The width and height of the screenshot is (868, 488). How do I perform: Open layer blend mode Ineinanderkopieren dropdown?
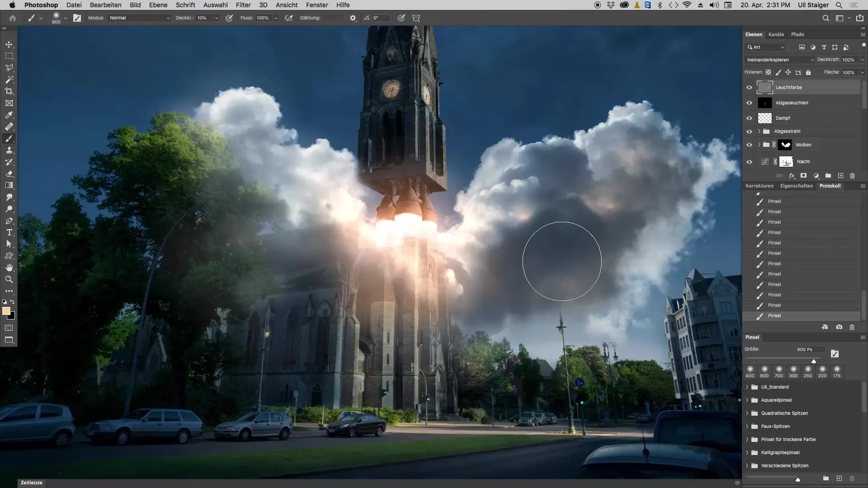point(779,60)
